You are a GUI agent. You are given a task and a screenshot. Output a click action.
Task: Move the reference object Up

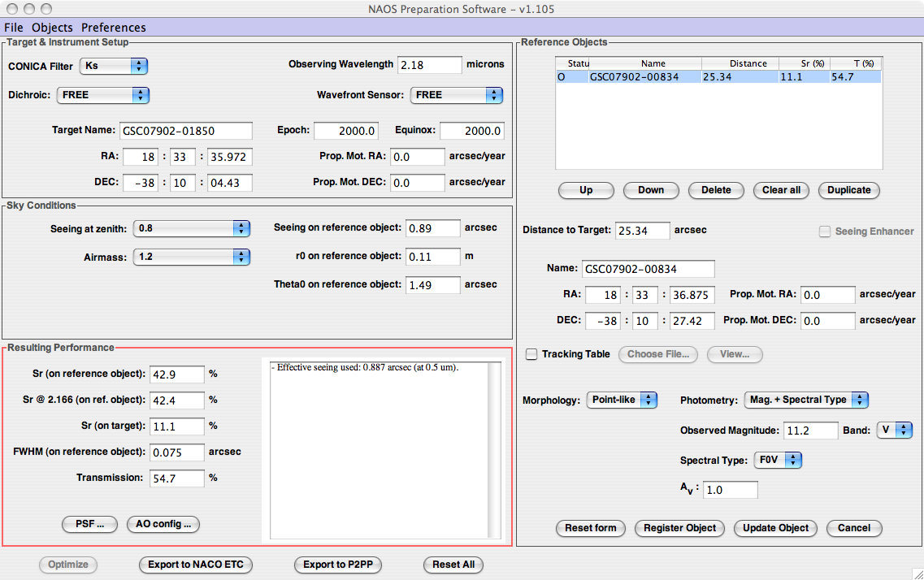click(x=585, y=190)
